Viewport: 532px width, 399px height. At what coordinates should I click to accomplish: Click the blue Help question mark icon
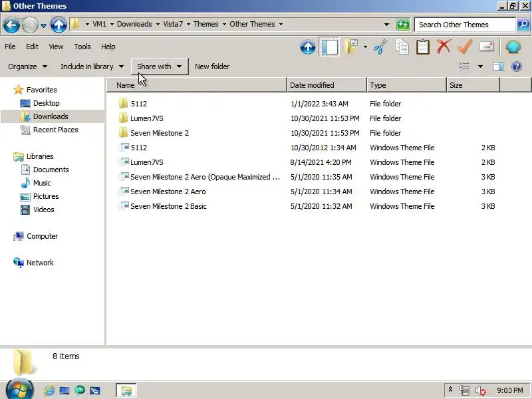pyautogui.click(x=517, y=66)
